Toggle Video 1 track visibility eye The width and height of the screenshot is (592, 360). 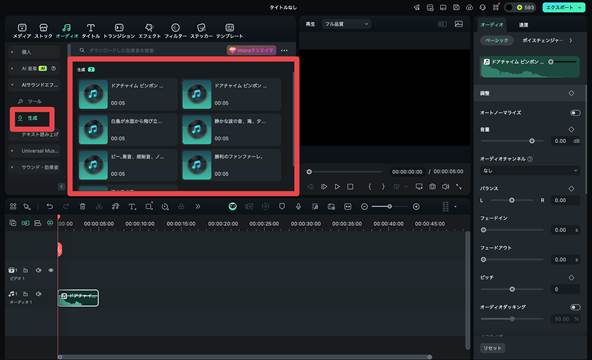[51, 270]
